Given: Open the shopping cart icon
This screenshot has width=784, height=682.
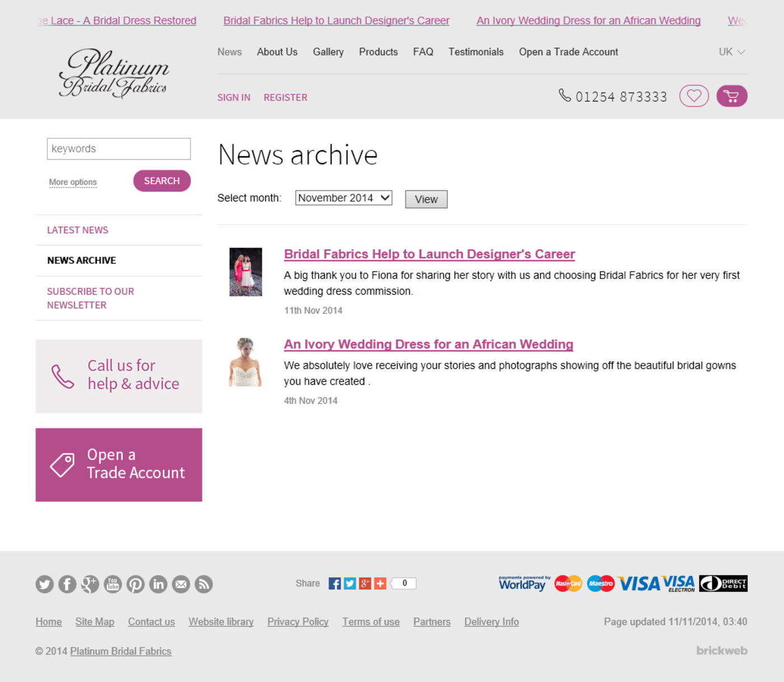Looking at the screenshot, I should (x=731, y=96).
